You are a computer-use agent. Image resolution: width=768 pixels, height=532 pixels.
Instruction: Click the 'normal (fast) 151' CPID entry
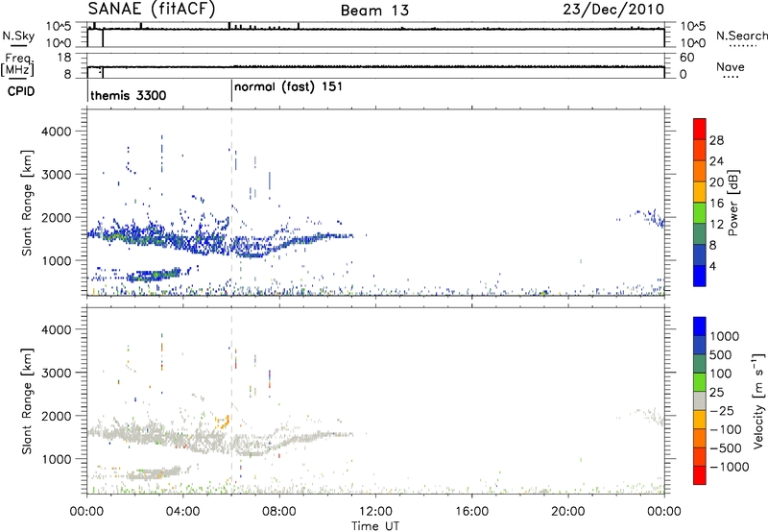[288, 87]
